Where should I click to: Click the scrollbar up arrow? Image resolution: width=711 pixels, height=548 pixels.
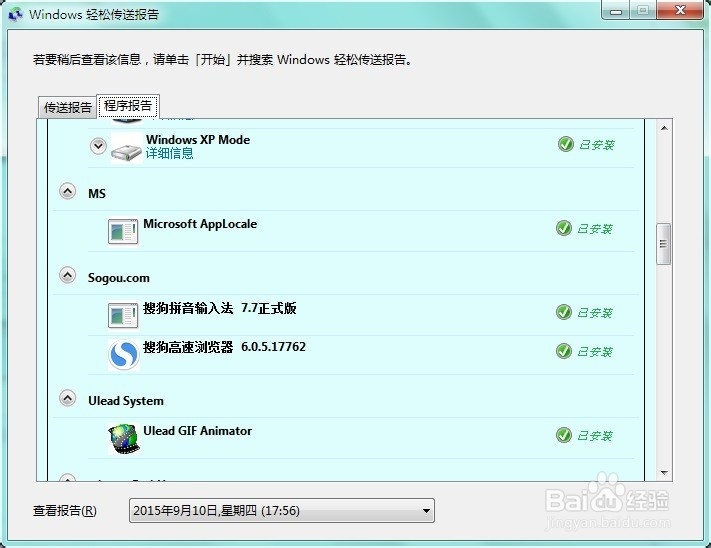pos(664,128)
